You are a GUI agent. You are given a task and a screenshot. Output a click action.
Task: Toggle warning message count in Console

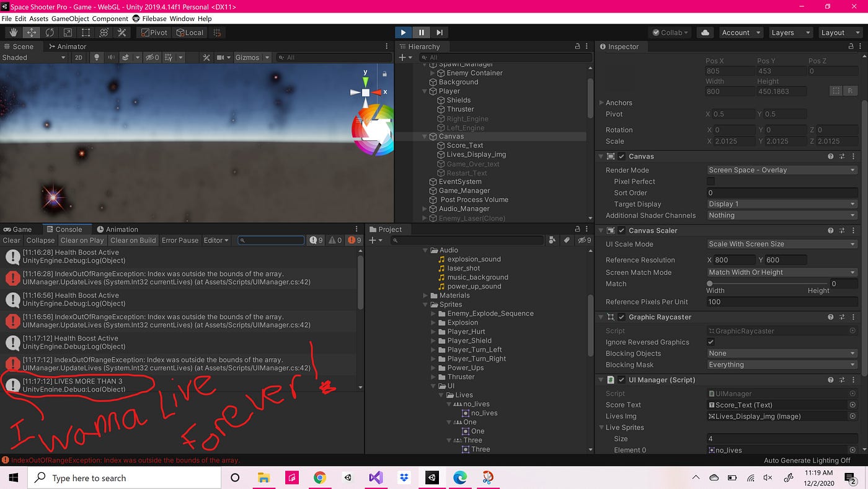[335, 240]
